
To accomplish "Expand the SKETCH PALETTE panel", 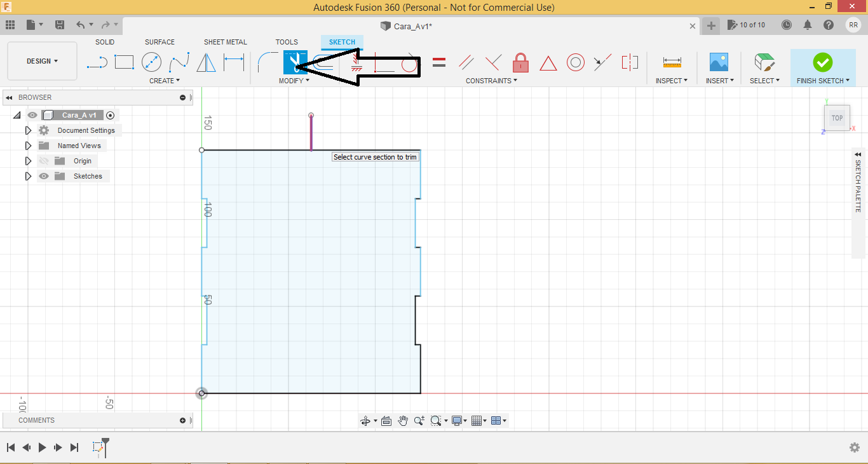I will pos(858,154).
